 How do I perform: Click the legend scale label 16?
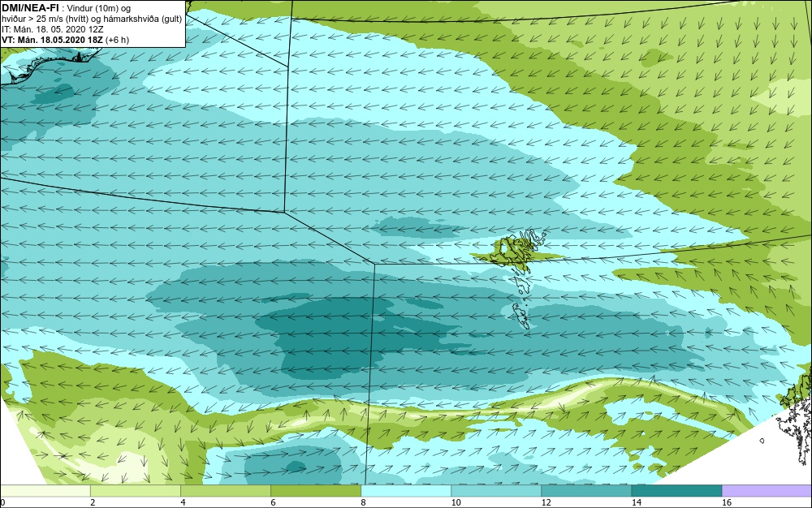[727, 502]
